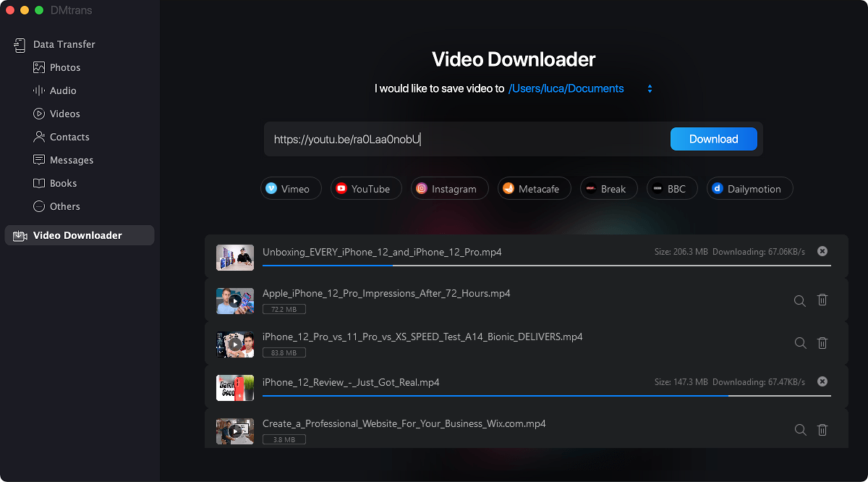The height and width of the screenshot is (482, 868).
Task: Delete Apple_iPhone_12_Pro_Impressions video with trash icon
Action: tap(822, 300)
